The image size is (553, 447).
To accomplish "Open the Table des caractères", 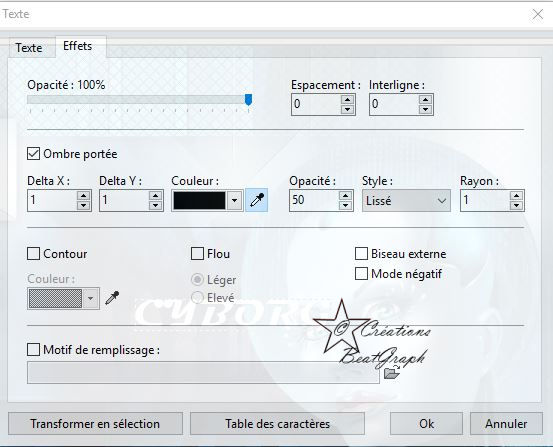I will tap(277, 423).
